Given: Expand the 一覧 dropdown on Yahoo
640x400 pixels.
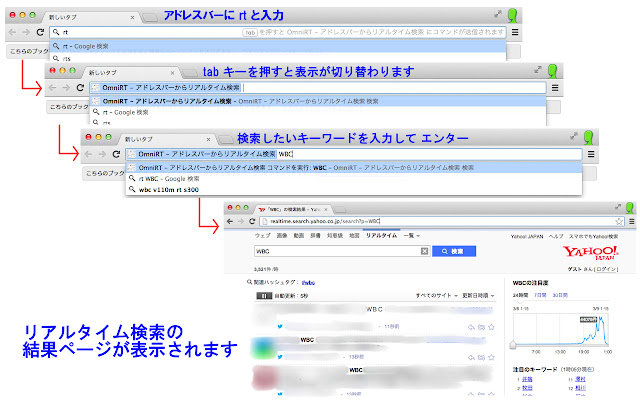Looking at the screenshot, I should coord(411,236).
